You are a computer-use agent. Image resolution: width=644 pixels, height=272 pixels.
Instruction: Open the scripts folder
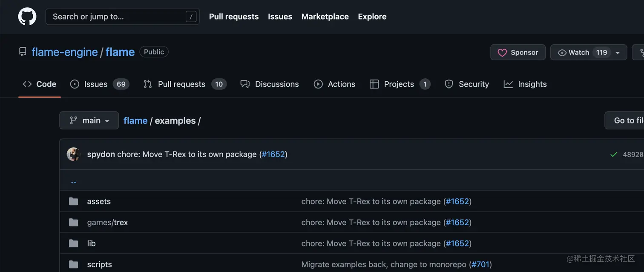tap(99, 264)
